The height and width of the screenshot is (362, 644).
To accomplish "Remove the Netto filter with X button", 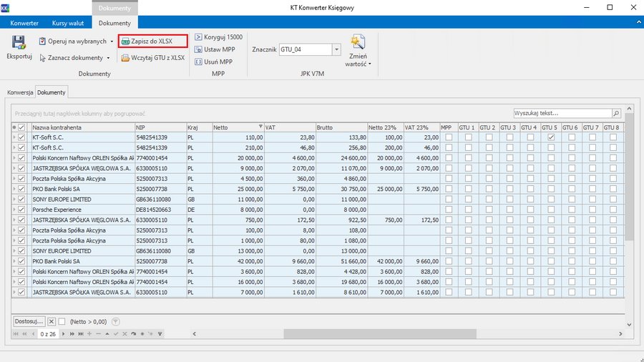I will [52, 322].
